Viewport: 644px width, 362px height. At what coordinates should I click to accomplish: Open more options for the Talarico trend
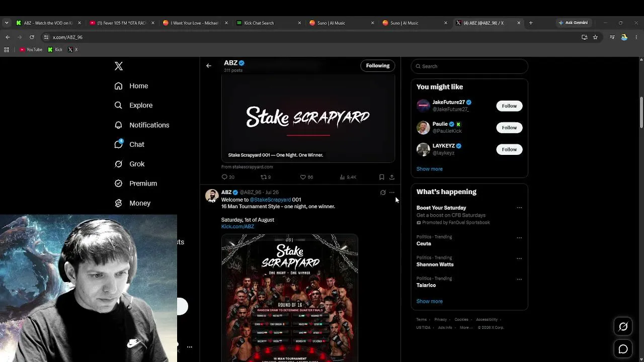click(x=519, y=279)
